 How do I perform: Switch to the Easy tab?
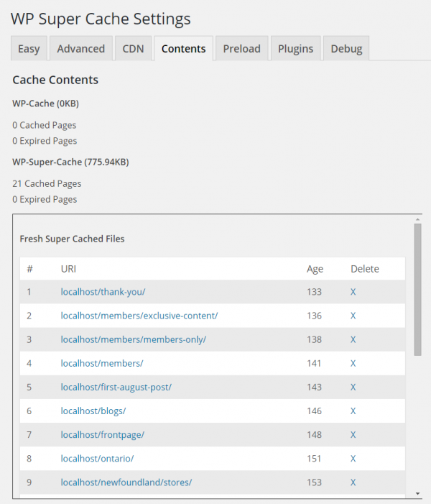coord(29,49)
